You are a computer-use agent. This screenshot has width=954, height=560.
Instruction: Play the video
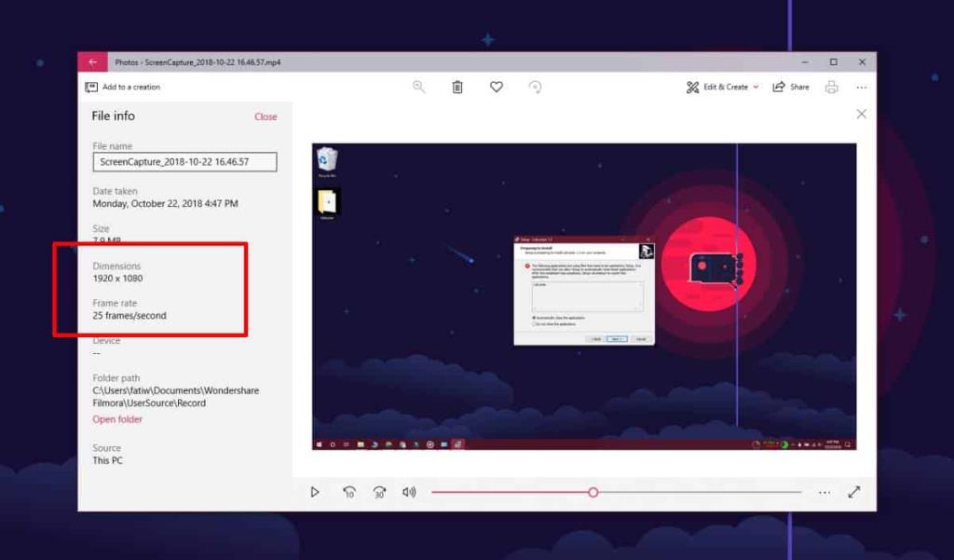[315, 492]
